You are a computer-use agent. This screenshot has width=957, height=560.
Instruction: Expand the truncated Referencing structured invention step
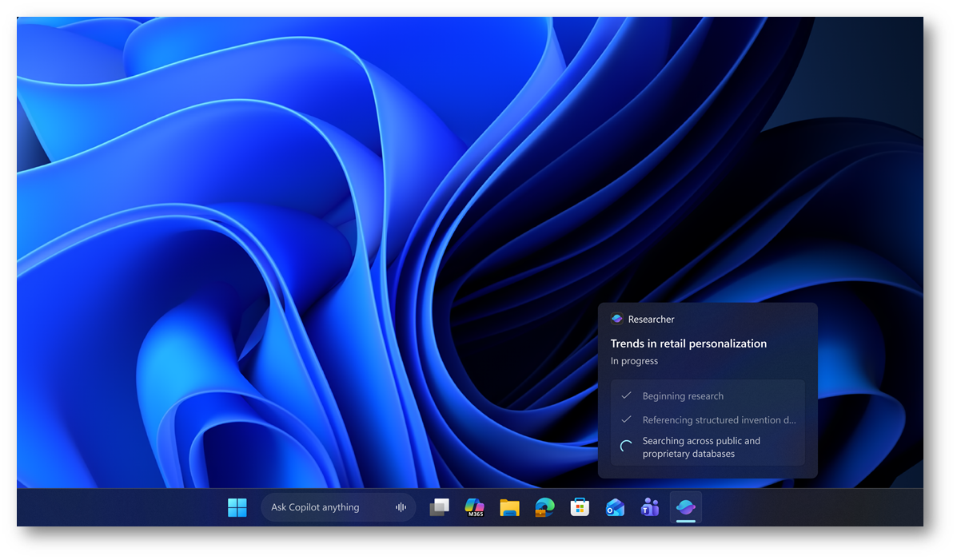719,420
